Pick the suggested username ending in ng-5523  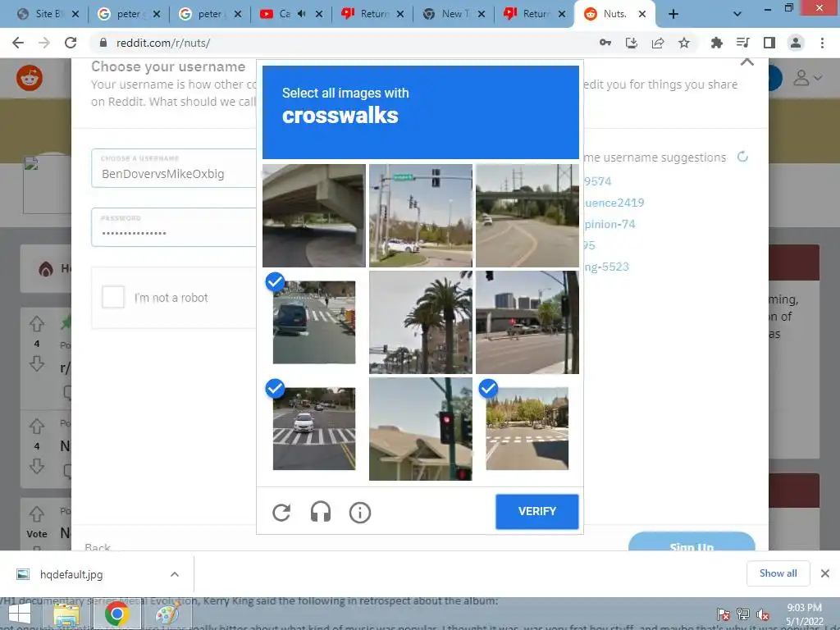pyautogui.click(x=606, y=267)
